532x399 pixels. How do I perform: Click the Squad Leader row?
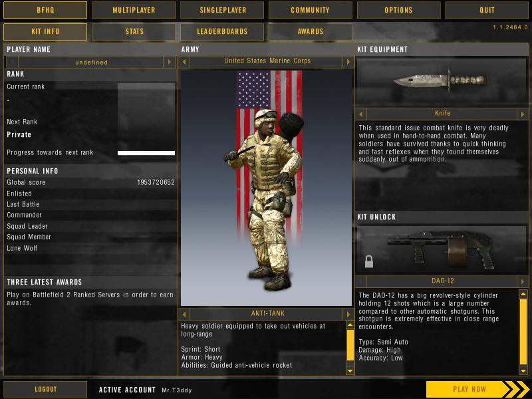pos(91,226)
